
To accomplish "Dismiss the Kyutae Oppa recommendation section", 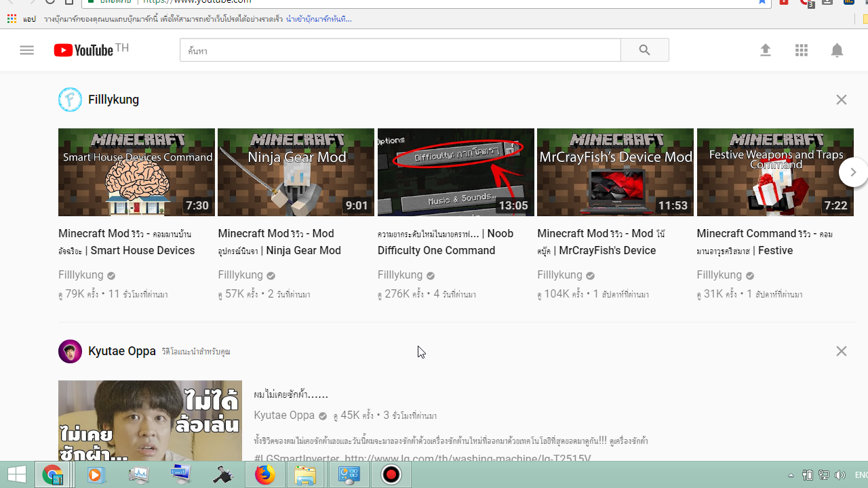I will (841, 351).
